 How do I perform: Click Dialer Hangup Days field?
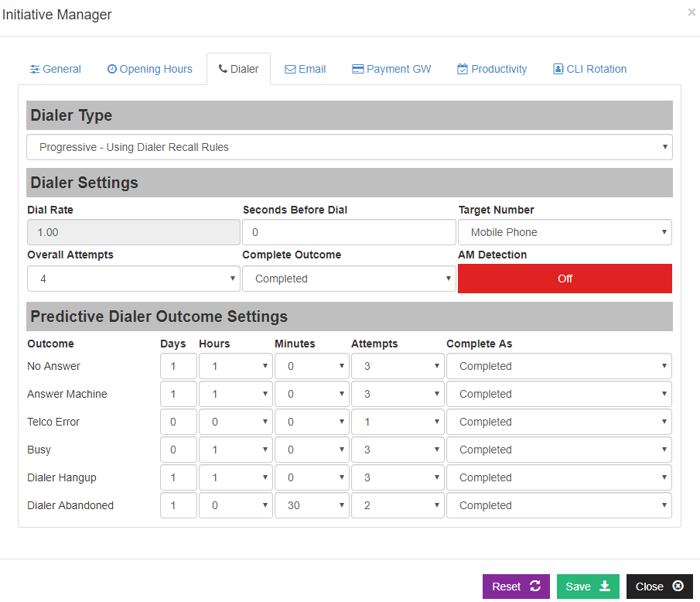point(179,478)
